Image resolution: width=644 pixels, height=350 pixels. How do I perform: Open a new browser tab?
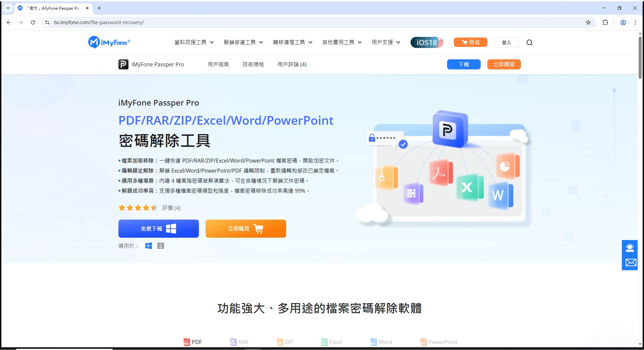(99, 8)
